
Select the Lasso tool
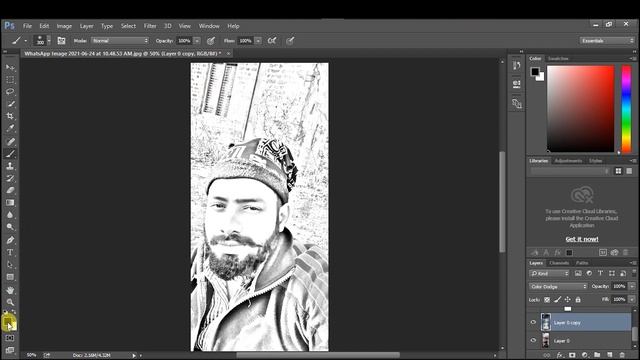10,91
